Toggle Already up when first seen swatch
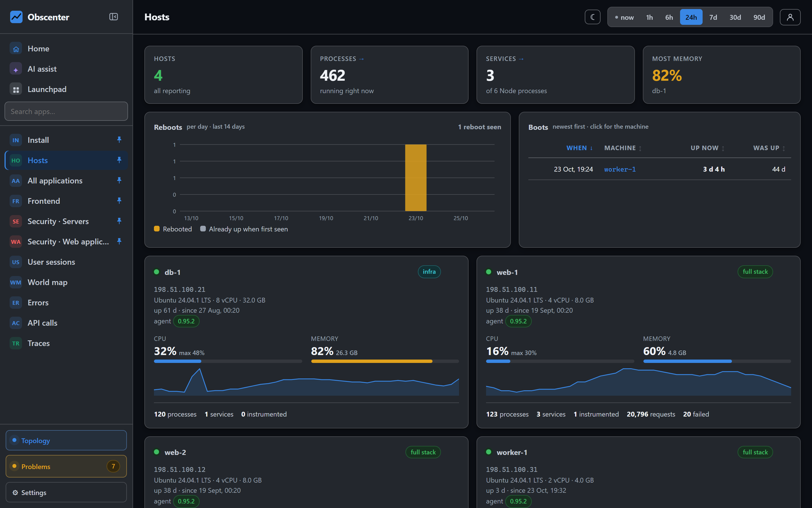The image size is (812, 508). 203,229
